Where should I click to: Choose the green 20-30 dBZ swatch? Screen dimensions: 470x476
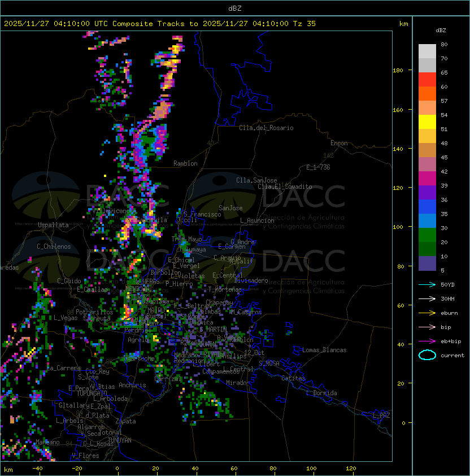[427, 235]
